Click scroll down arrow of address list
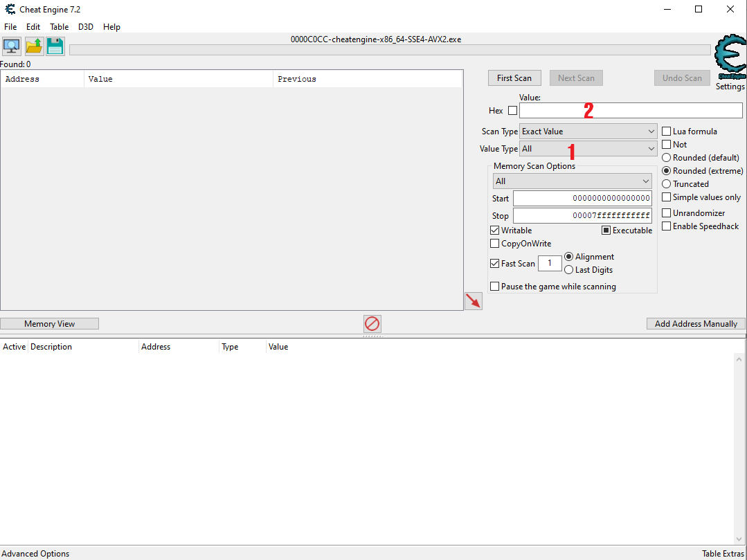 tap(739, 539)
